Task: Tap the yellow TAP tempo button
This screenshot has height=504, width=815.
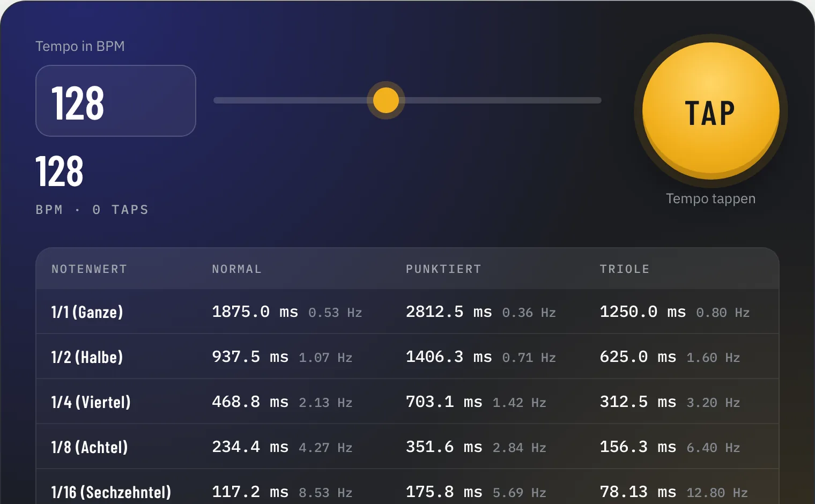Action: pyautogui.click(x=710, y=111)
